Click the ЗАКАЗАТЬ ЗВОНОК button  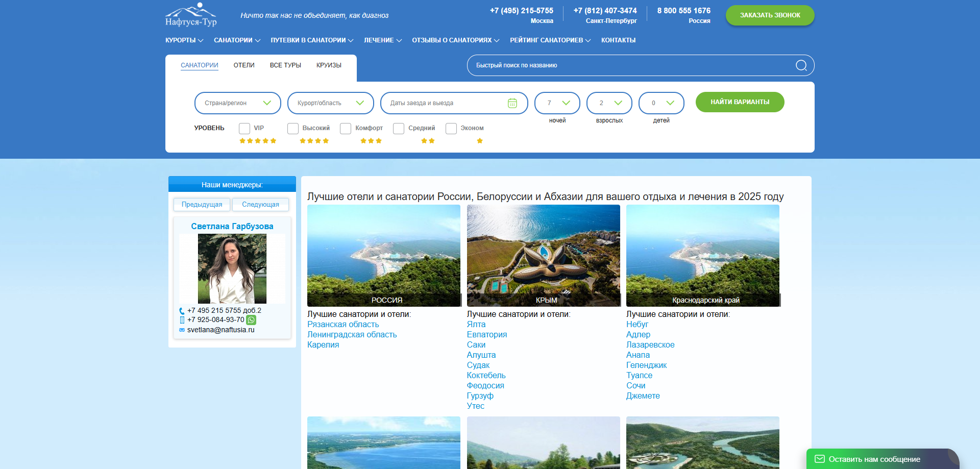(x=770, y=15)
